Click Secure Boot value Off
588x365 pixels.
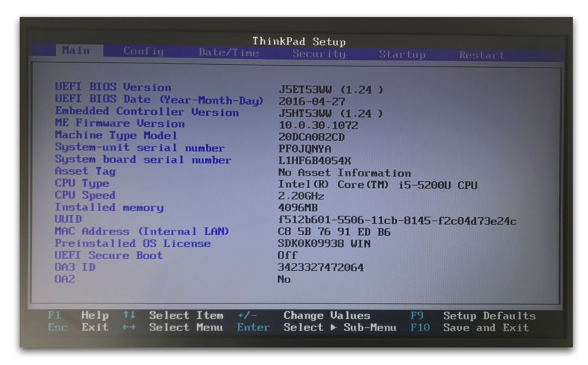pos(287,255)
